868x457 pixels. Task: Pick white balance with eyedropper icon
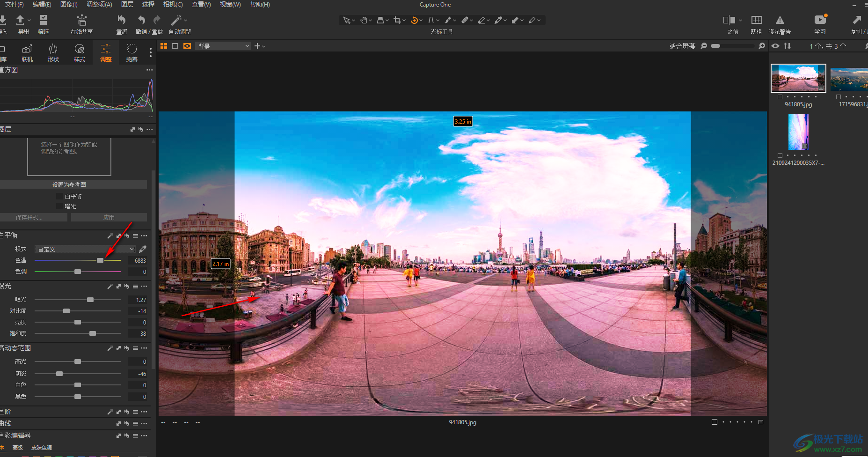click(x=143, y=249)
